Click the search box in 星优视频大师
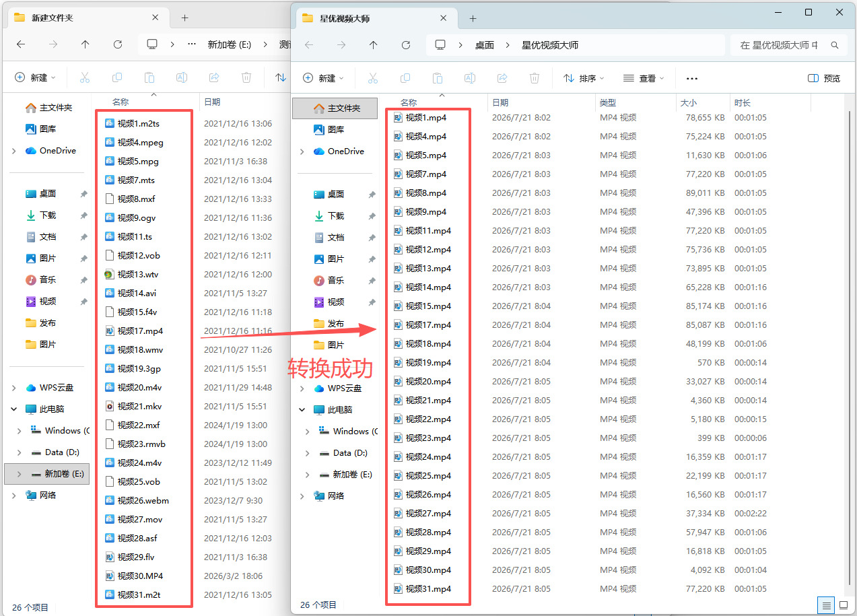The image size is (857, 616). [788, 45]
